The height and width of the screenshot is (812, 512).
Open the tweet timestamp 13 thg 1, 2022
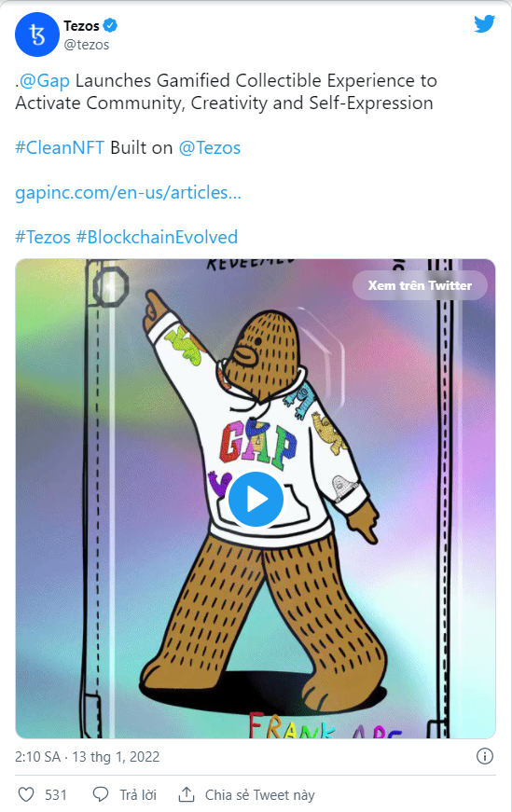[x=116, y=757]
